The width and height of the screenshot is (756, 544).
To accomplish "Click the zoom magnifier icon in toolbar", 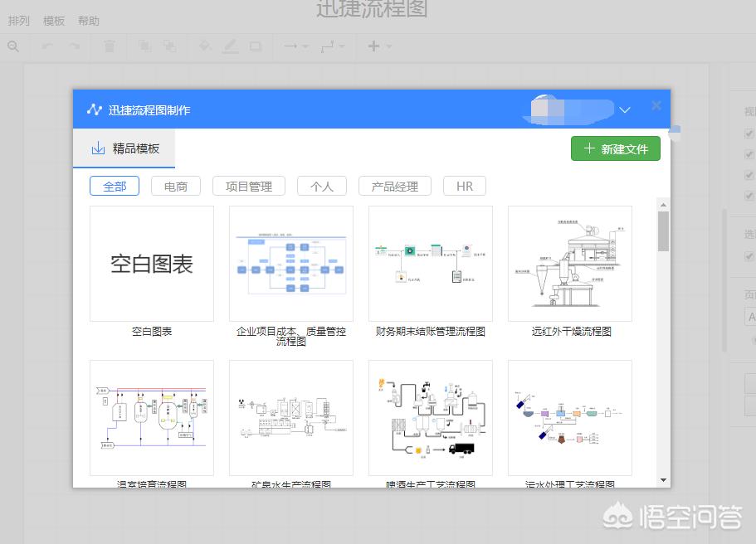I will (x=13, y=46).
